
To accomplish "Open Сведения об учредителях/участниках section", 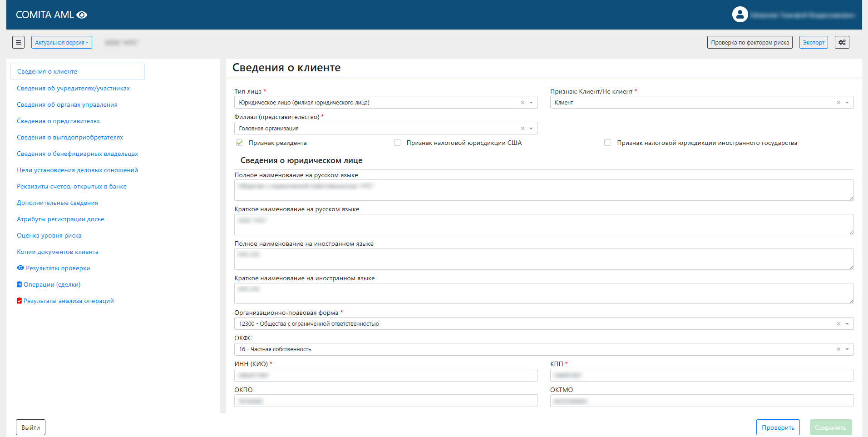I will 73,89.
